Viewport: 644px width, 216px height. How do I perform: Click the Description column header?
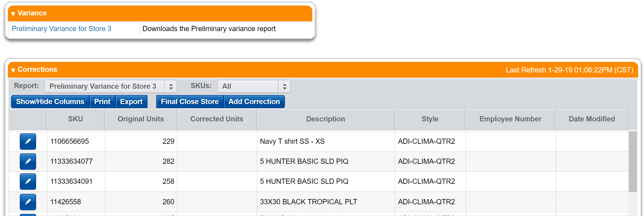point(326,119)
